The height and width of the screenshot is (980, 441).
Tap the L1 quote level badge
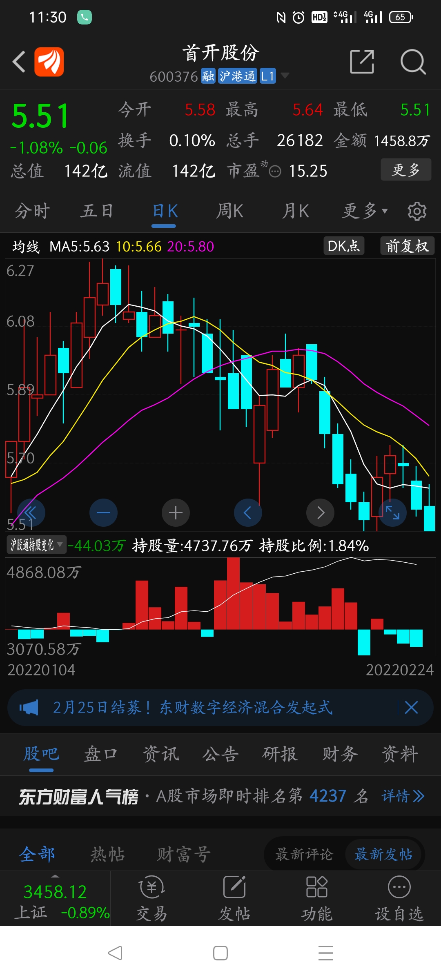267,76
